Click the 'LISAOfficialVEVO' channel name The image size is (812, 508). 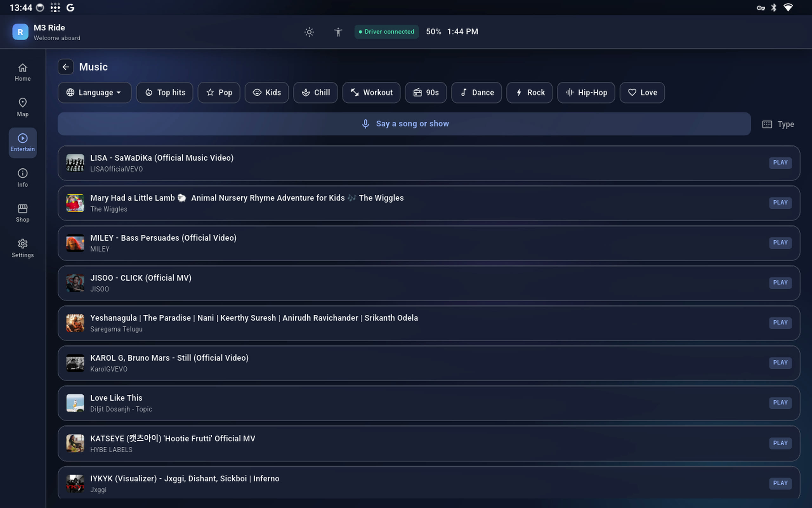(x=116, y=169)
